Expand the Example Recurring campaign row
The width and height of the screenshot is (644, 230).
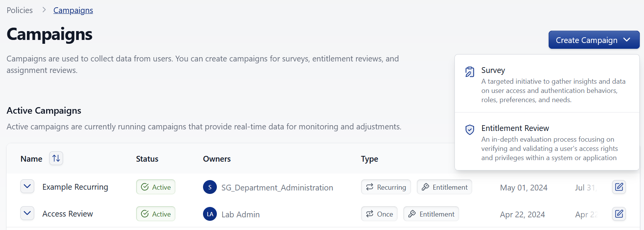click(x=27, y=186)
